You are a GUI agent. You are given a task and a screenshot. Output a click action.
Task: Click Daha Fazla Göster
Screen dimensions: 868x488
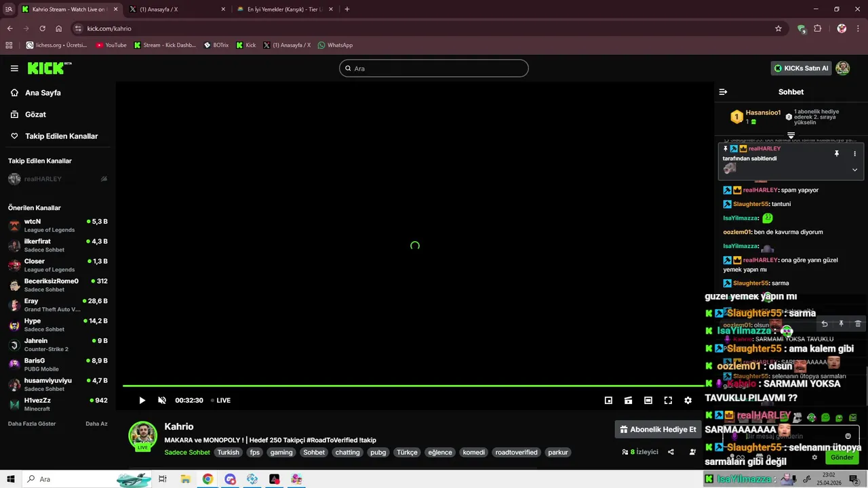click(32, 424)
